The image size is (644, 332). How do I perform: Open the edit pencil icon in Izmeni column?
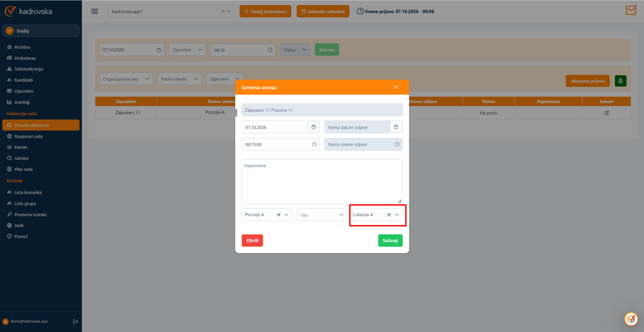click(x=606, y=113)
